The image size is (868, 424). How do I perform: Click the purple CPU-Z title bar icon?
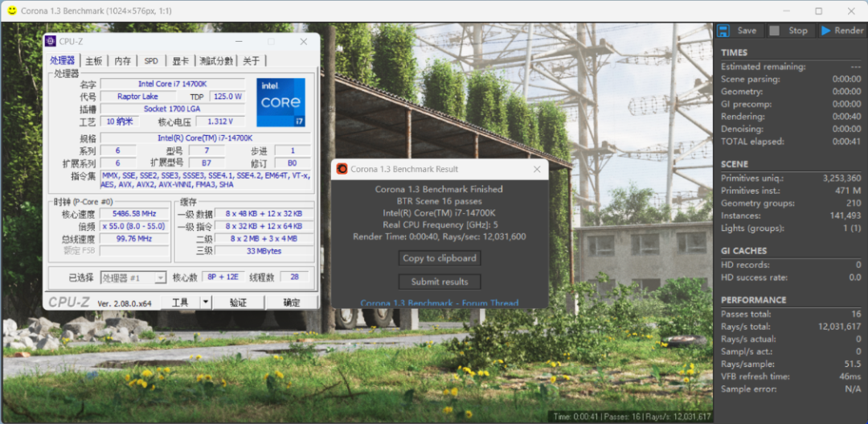pos(51,41)
